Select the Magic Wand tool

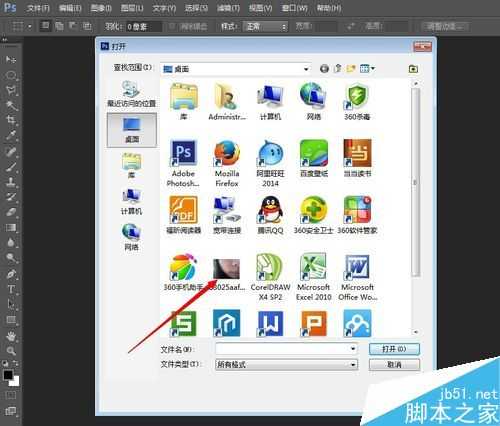[11, 105]
